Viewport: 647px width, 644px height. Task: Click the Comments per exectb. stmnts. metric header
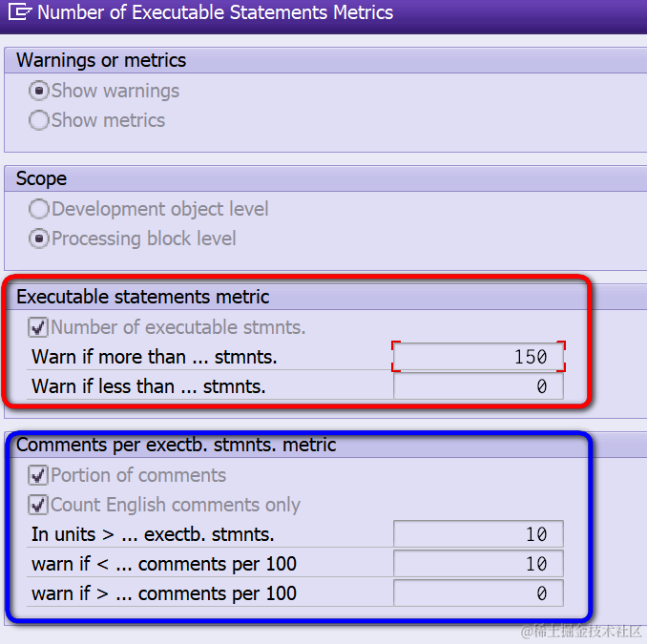pos(177,446)
